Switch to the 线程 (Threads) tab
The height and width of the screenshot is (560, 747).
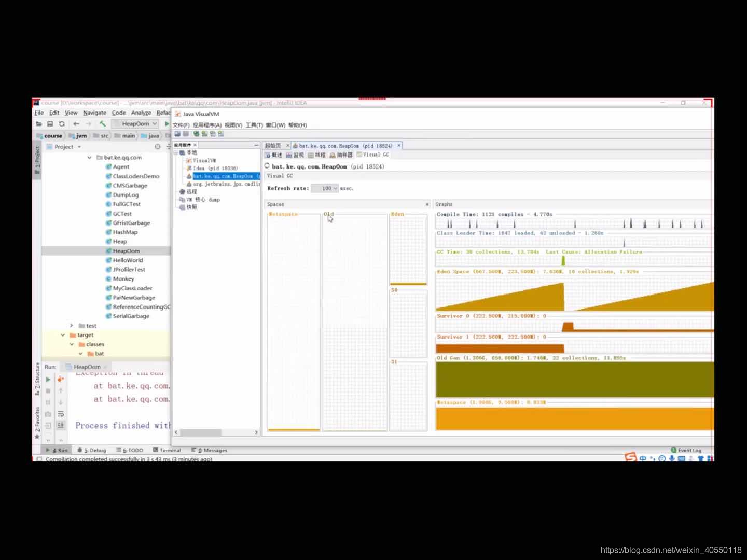tap(317, 155)
